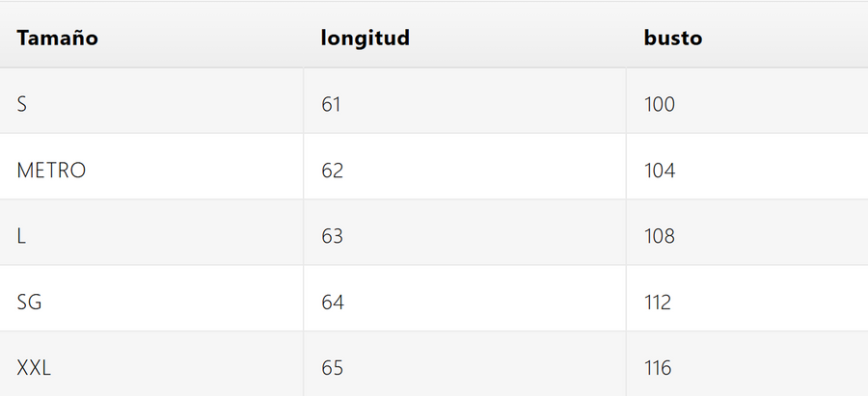
Task: Select the S size cell
Action: [22, 104]
